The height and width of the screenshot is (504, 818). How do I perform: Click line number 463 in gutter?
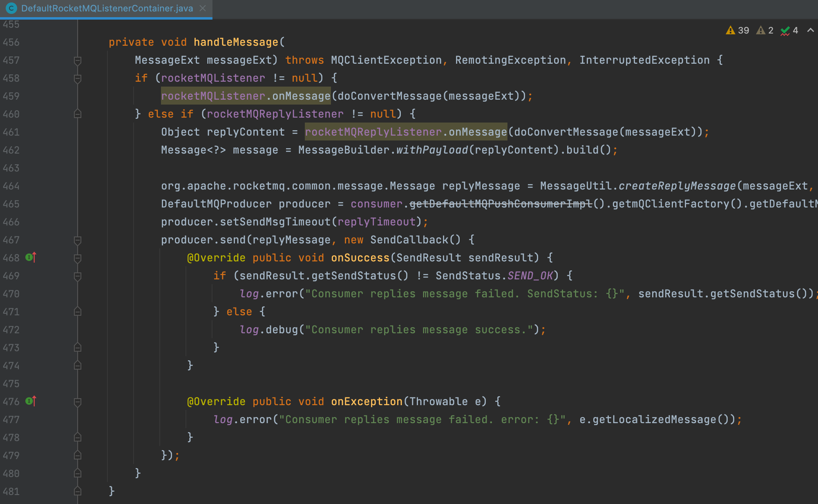click(x=11, y=168)
